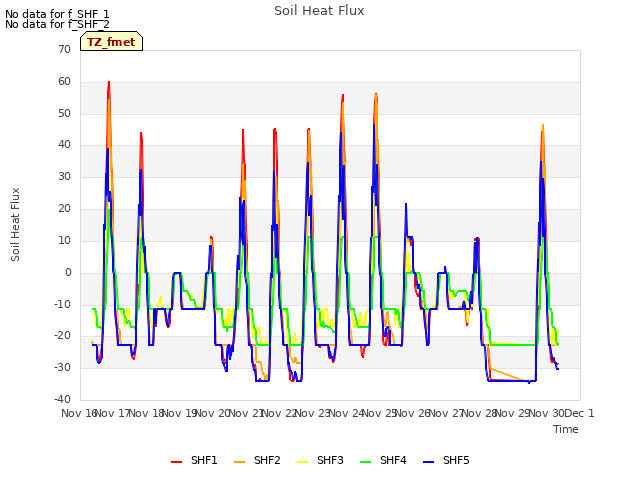Click the 30 y-axis tick label
640x480 pixels.
pos(64,176)
